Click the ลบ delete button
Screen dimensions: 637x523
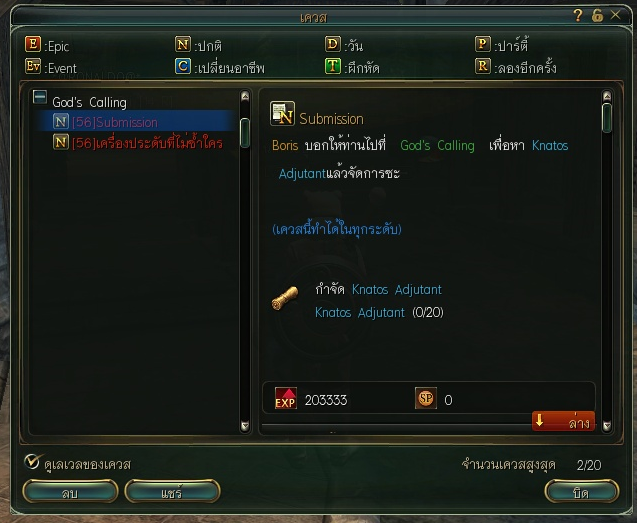pyautogui.click(x=70, y=492)
